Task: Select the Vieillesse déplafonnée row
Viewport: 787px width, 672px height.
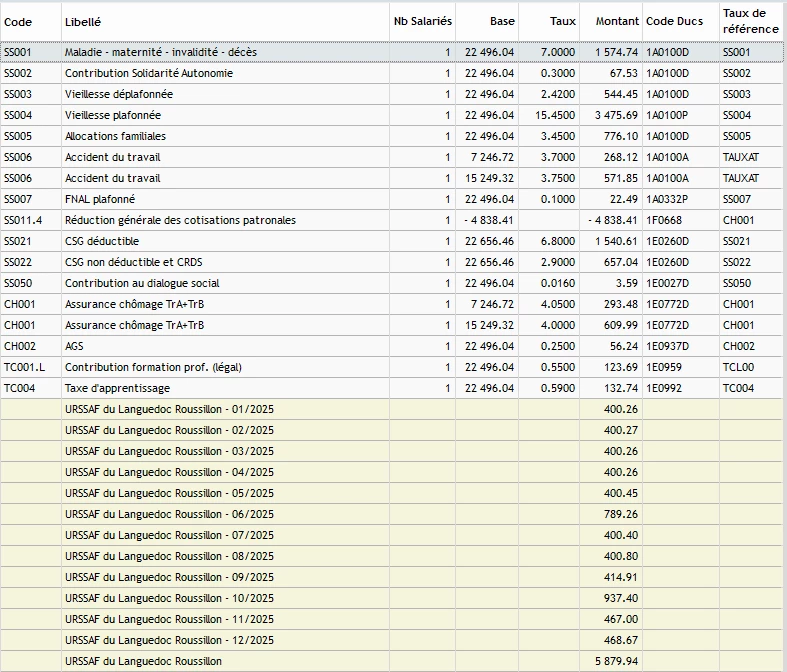Action: (x=391, y=94)
